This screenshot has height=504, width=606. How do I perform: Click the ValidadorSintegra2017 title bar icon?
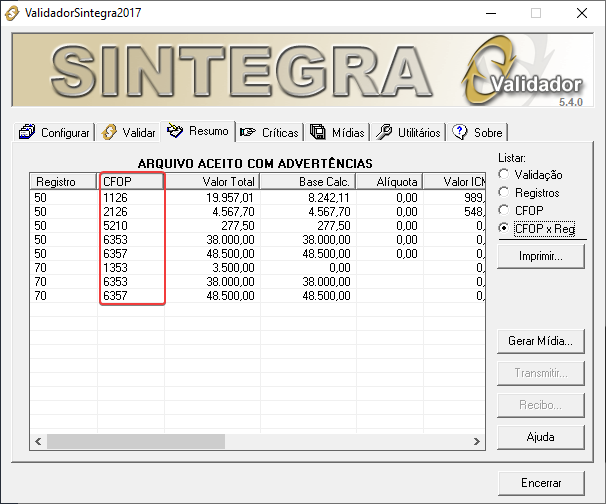click(12, 13)
